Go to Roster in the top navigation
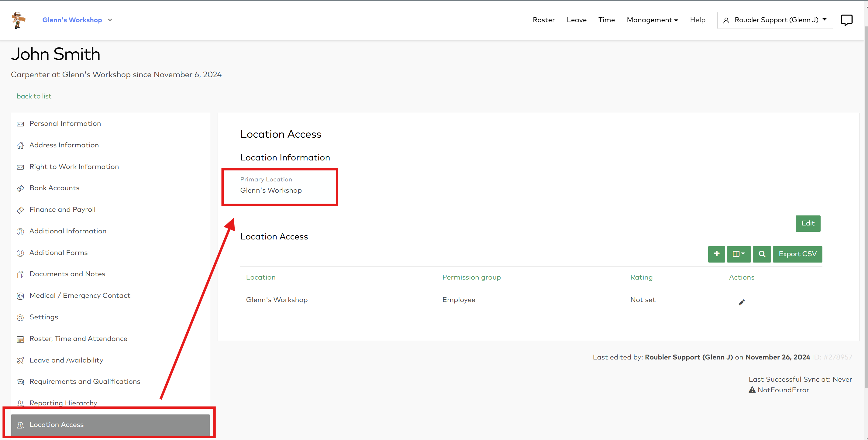Screen dimensions: 868x440 coord(543,20)
